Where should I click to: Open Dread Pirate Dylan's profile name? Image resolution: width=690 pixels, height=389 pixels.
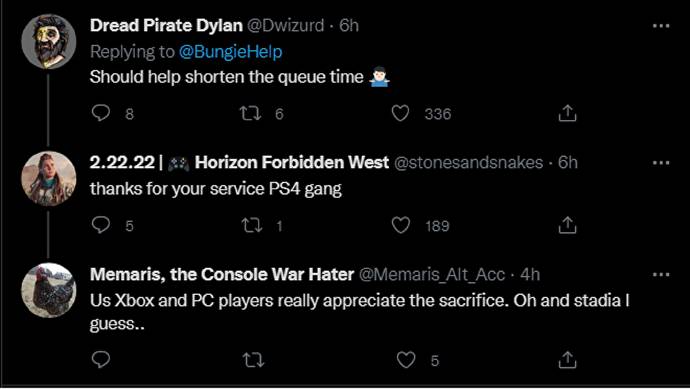coord(166,26)
